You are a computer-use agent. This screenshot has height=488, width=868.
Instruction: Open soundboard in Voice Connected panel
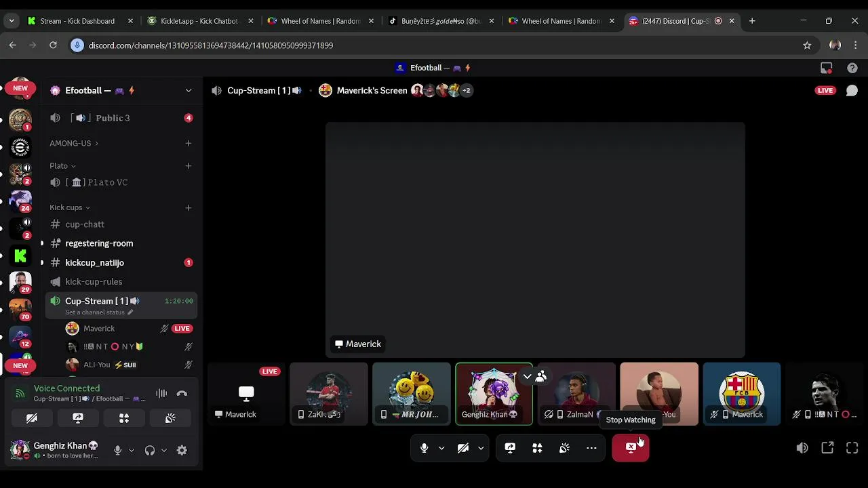[170, 418]
